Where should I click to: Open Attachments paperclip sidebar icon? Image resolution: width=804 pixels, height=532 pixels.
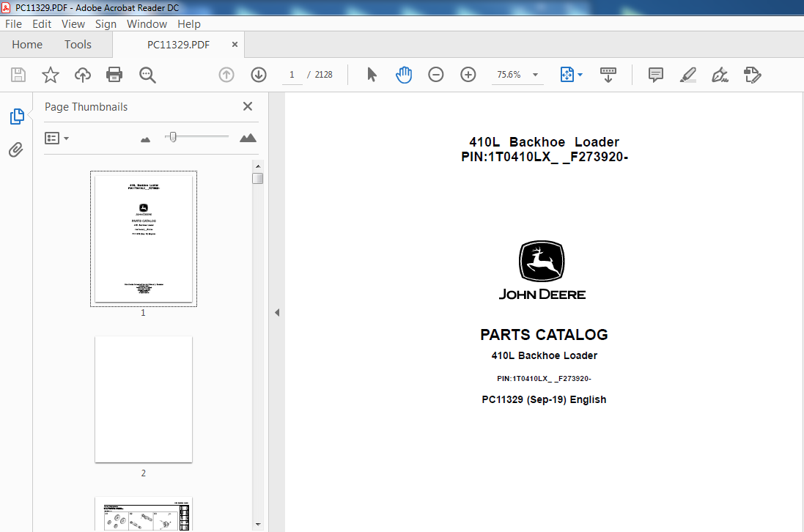16,149
